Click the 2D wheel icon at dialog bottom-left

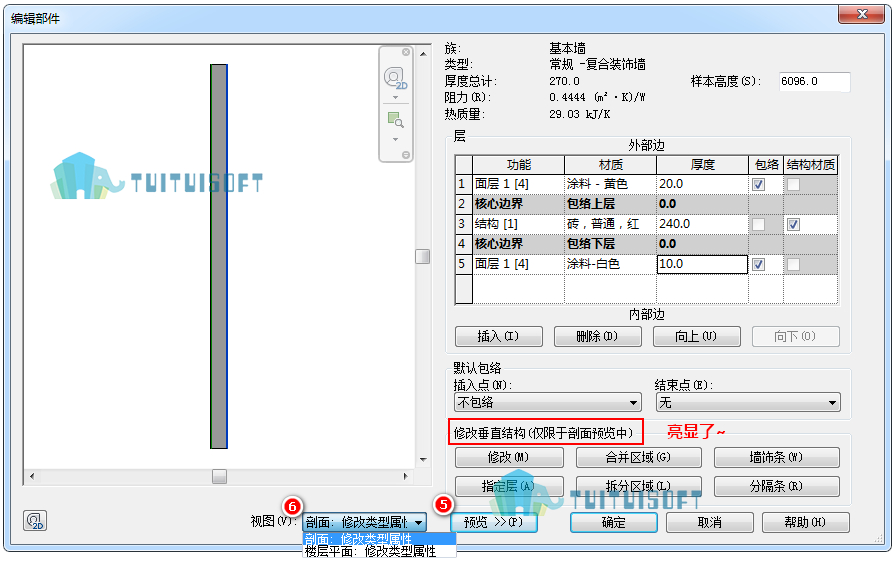point(35,521)
